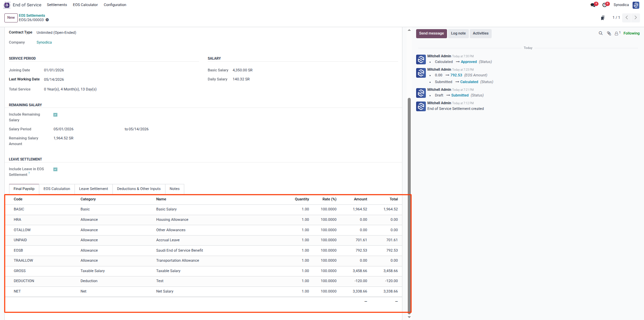Viewport: 644px width, 320px height.
Task: Open the End of Service app icon
Action: point(7,5)
